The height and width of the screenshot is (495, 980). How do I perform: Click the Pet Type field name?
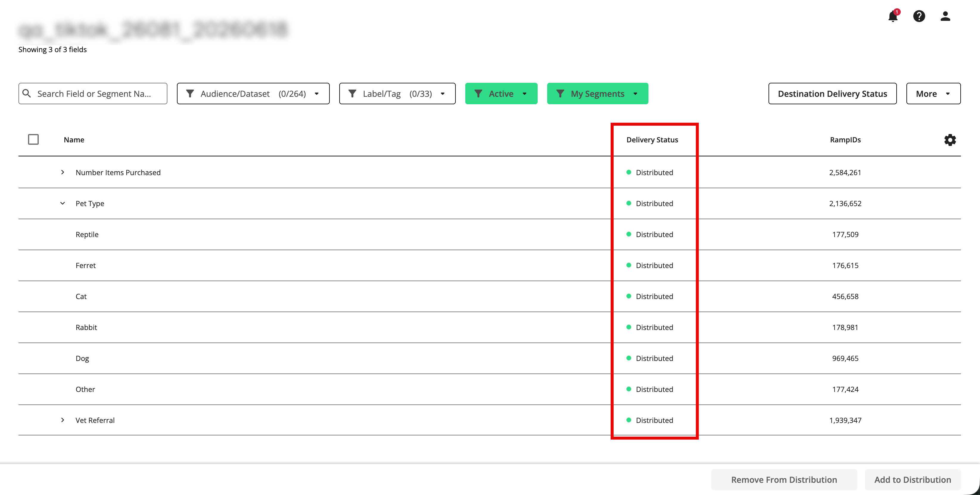pyautogui.click(x=90, y=203)
